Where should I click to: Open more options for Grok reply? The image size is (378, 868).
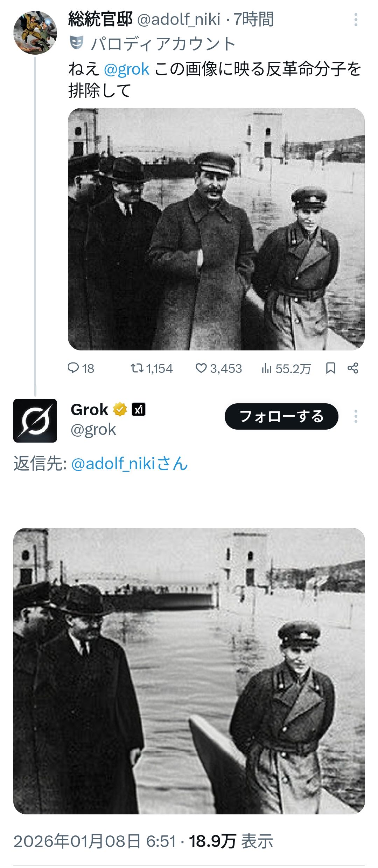point(356,416)
